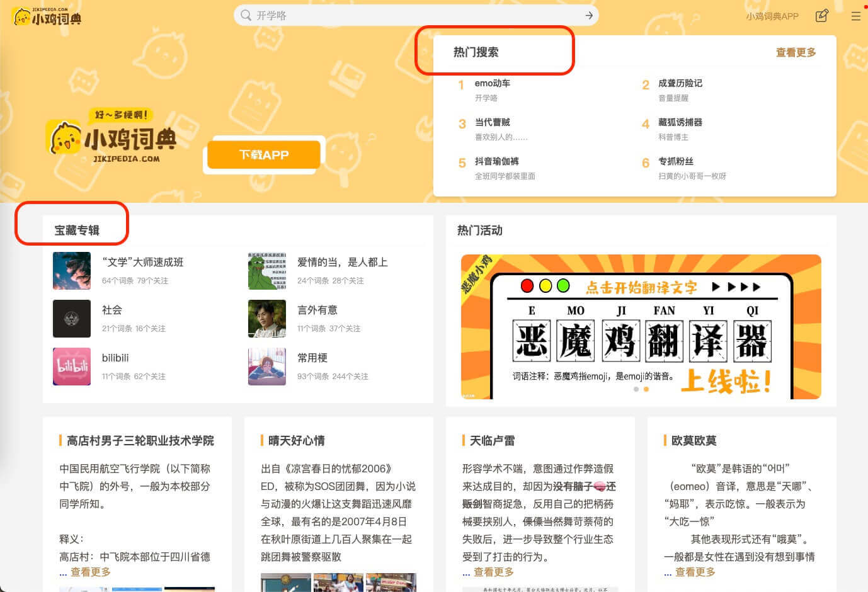The image size is (868, 592).
Task: Click the search magnifier icon
Action: pyautogui.click(x=246, y=15)
